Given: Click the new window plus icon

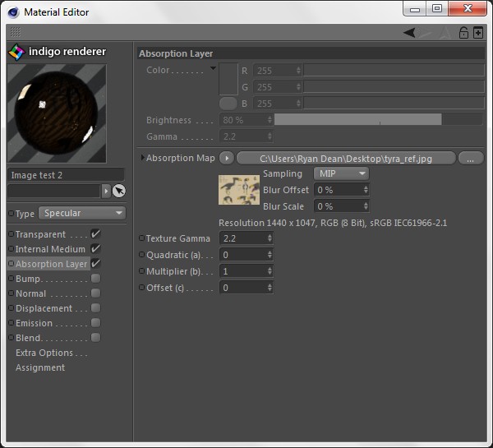Looking at the screenshot, I should pyautogui.click(x=478, y=33).
